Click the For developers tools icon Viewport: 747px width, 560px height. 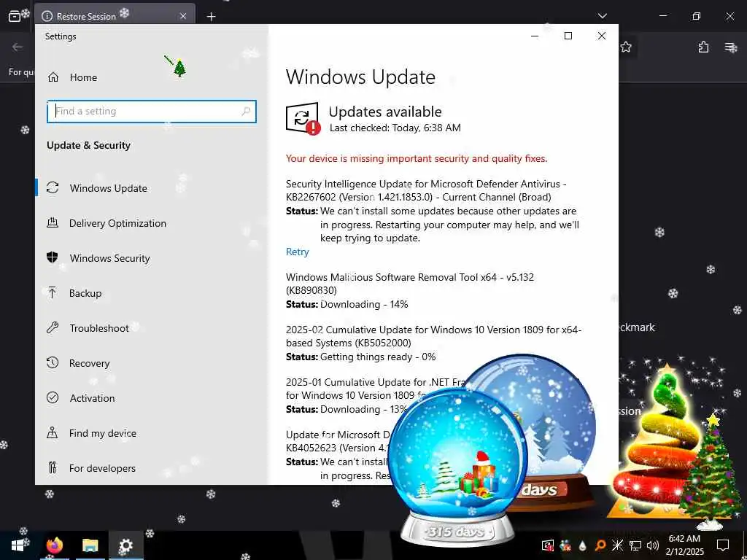coord(53,467)
